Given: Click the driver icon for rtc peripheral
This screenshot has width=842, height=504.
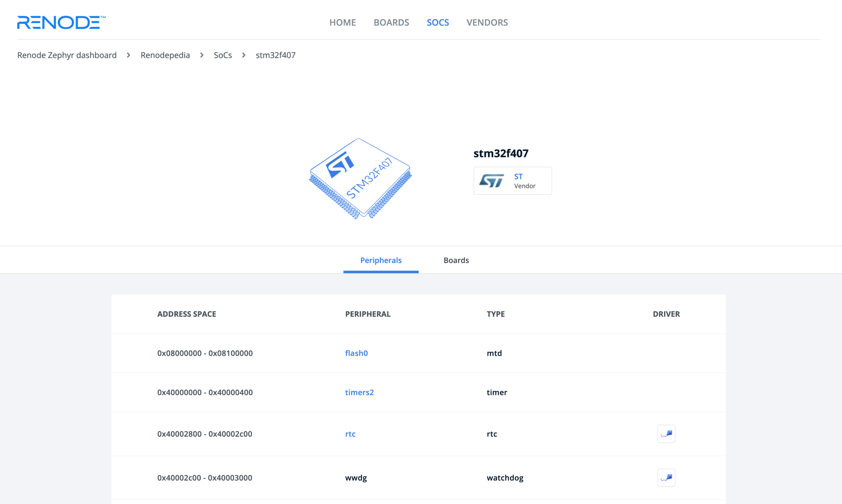Looking at the screenshot, I should [666, 434].
